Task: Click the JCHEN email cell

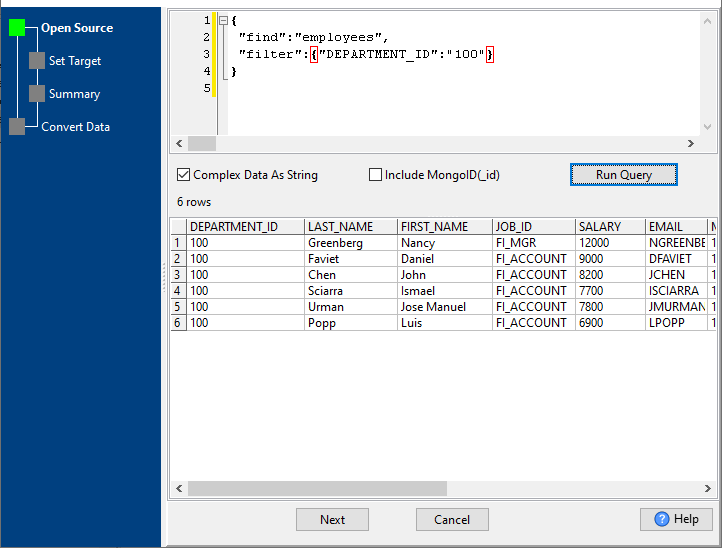Action: coord(676,275)
